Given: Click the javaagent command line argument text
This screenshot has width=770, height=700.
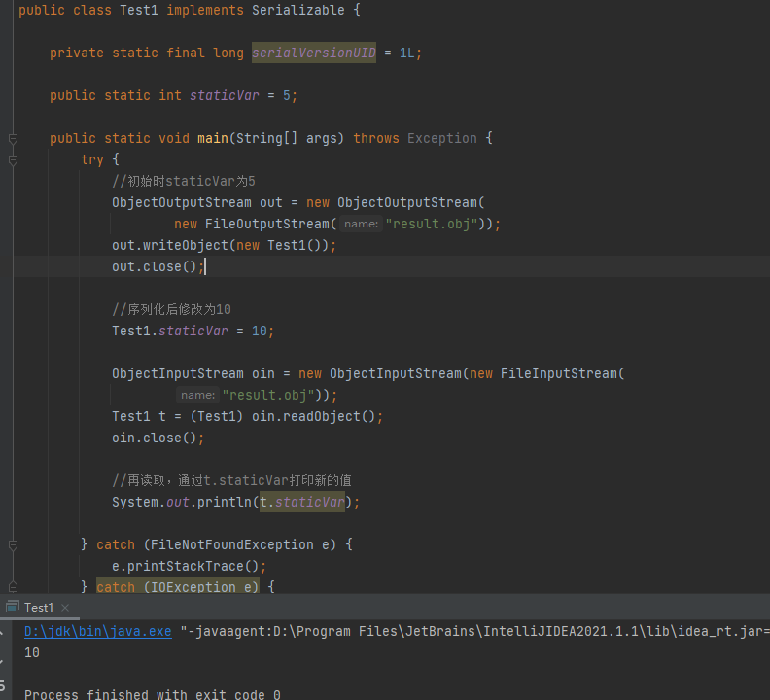Looking at the screenshot, I should click(x=474, y=631).
